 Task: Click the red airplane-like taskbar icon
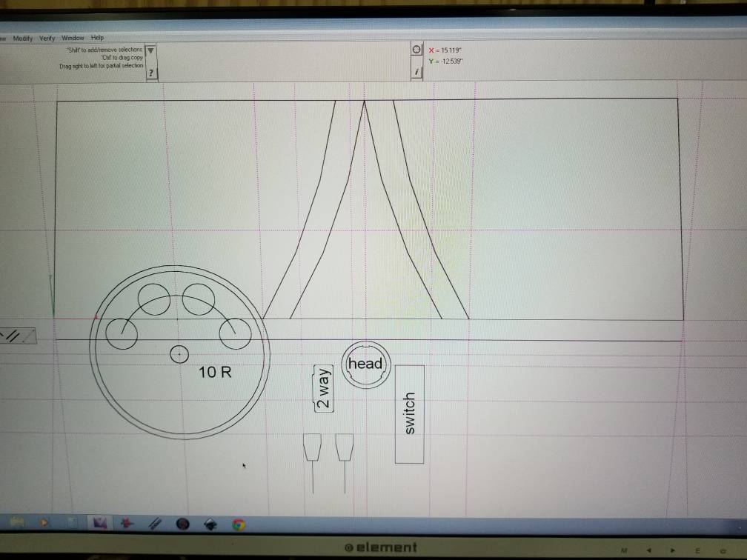click(x=127, y=524)
